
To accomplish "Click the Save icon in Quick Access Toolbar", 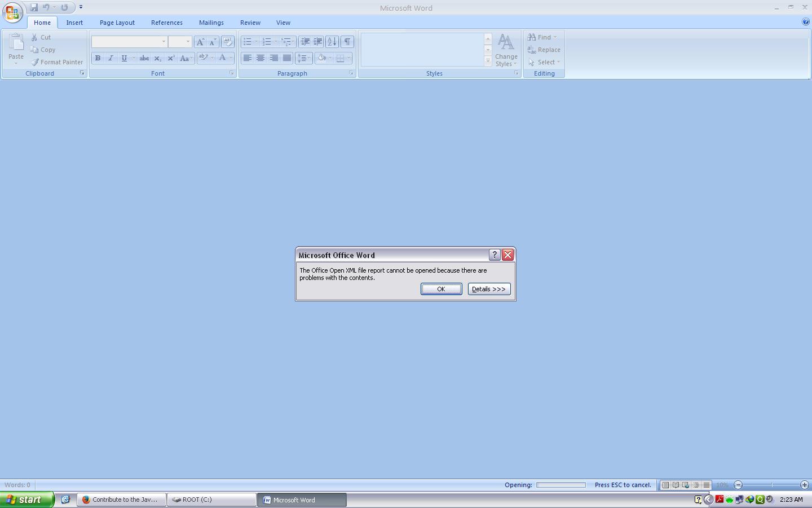I will coord(34,7).
